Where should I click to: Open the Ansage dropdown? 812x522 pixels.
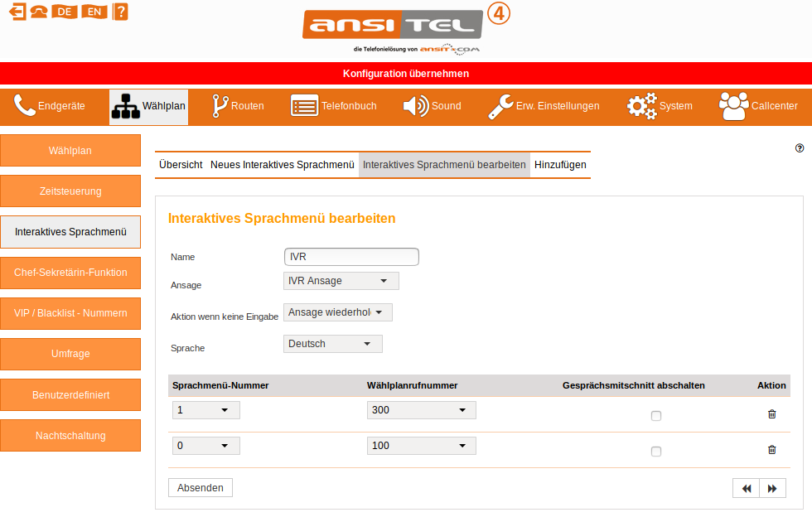coord(341,281)
